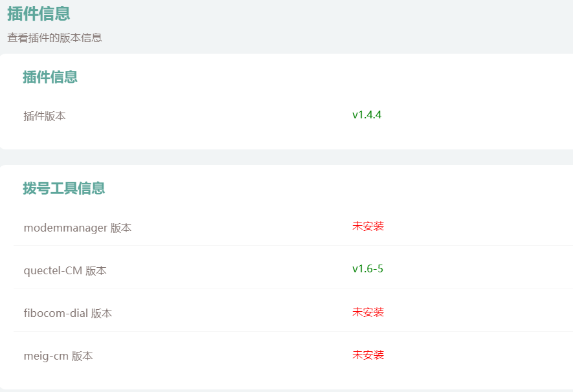Click the 拨号工具信息 section heading
The height and width of the screenshot is (392, 573).
[x=64, y=188]
